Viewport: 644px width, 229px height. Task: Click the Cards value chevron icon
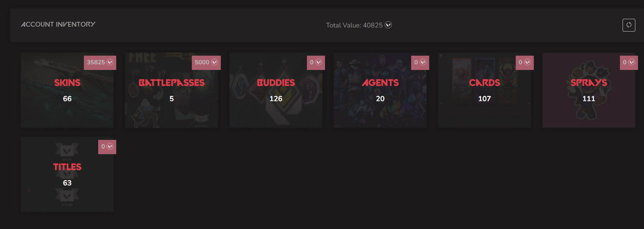(x=527, y=62)
